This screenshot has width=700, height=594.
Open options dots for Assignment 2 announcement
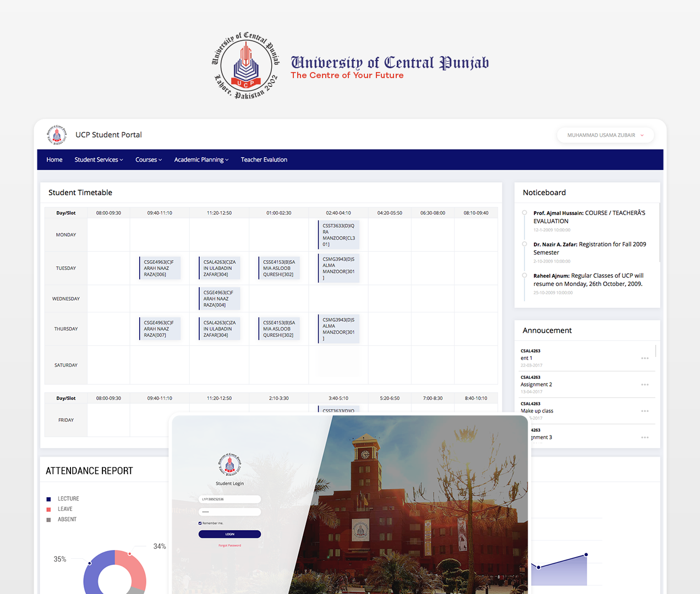[x=644, y=384]
